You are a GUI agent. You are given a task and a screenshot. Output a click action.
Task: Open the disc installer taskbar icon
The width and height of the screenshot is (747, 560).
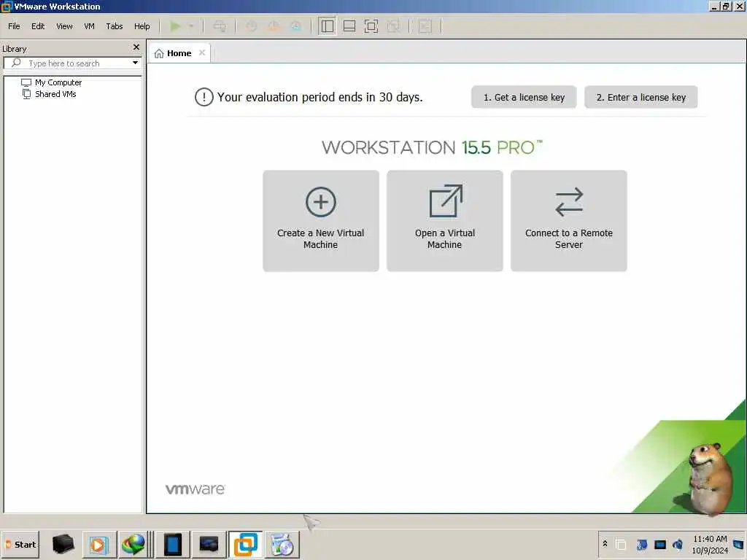pyautogui.click(x=282, y=545)
